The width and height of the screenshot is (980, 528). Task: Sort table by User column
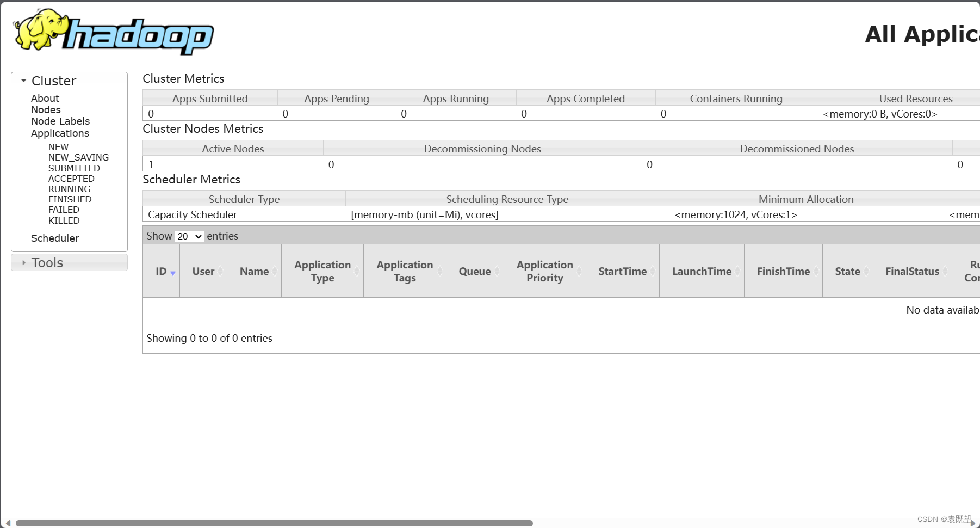click(x=203, y=271)
